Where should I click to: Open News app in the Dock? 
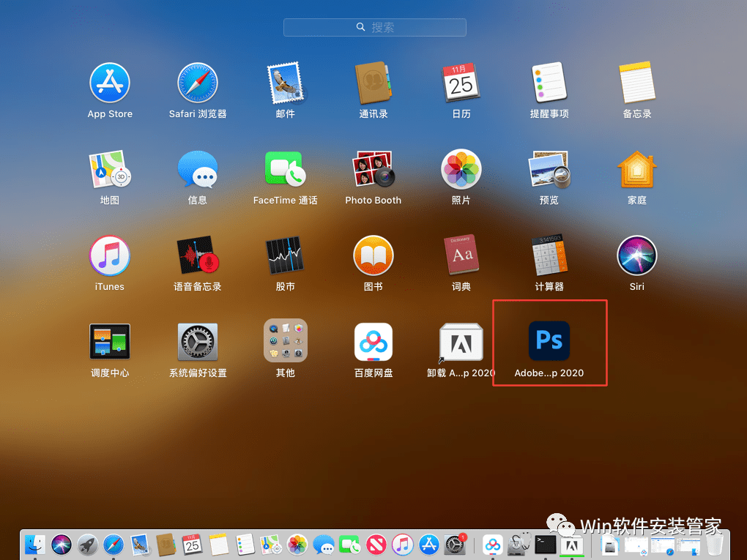pos(376,545)
